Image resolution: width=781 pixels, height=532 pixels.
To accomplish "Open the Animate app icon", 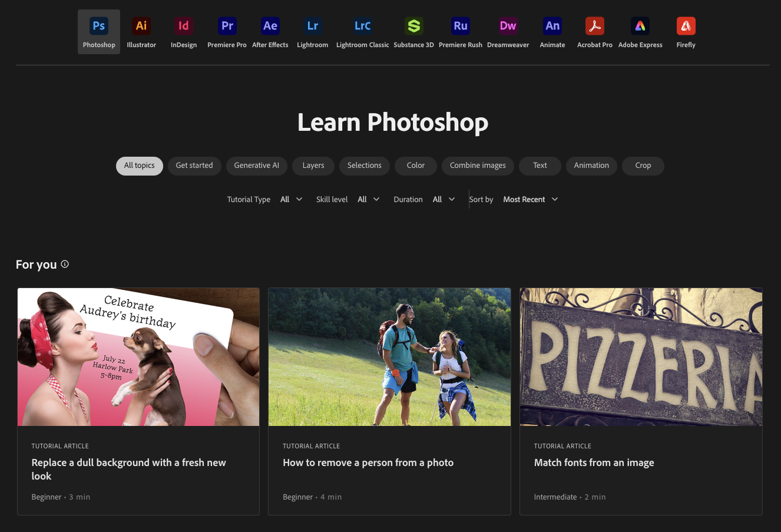I will coord(552,26).
